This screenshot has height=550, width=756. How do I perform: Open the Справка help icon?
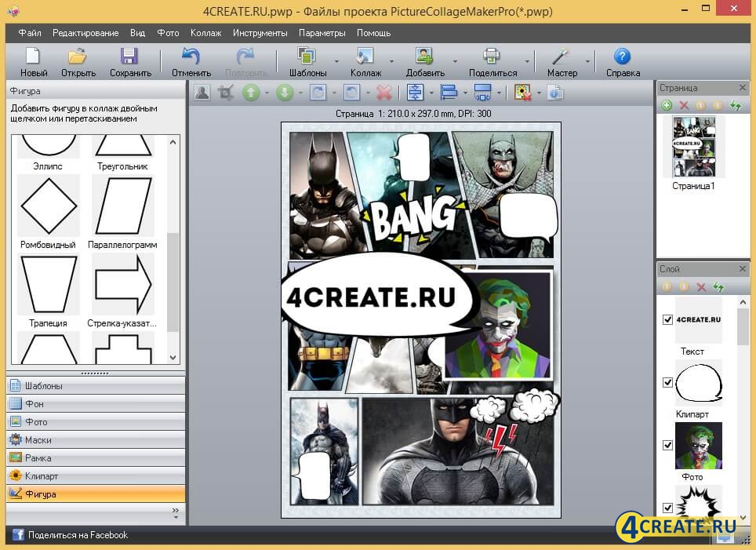[x=623, y=56]
